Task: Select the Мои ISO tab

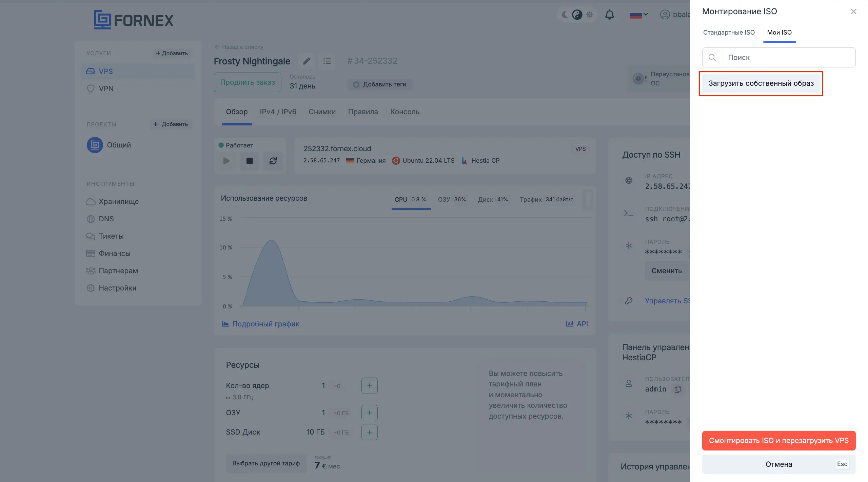Action: tap(779, 33)
